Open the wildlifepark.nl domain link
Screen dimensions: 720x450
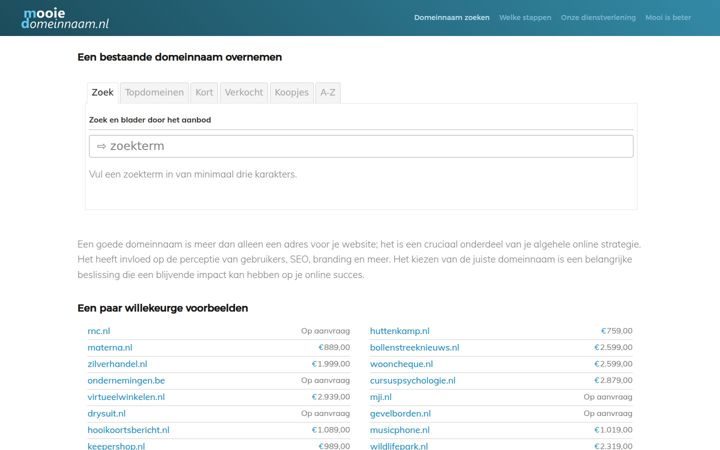pyautogui.click(x=399, y=446)
